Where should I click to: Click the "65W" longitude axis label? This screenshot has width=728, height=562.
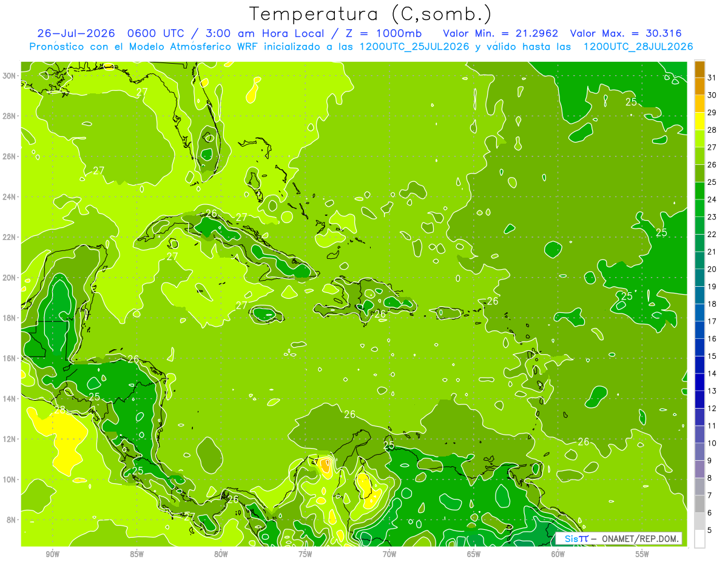pyautogui.click(x=474, y=554)
